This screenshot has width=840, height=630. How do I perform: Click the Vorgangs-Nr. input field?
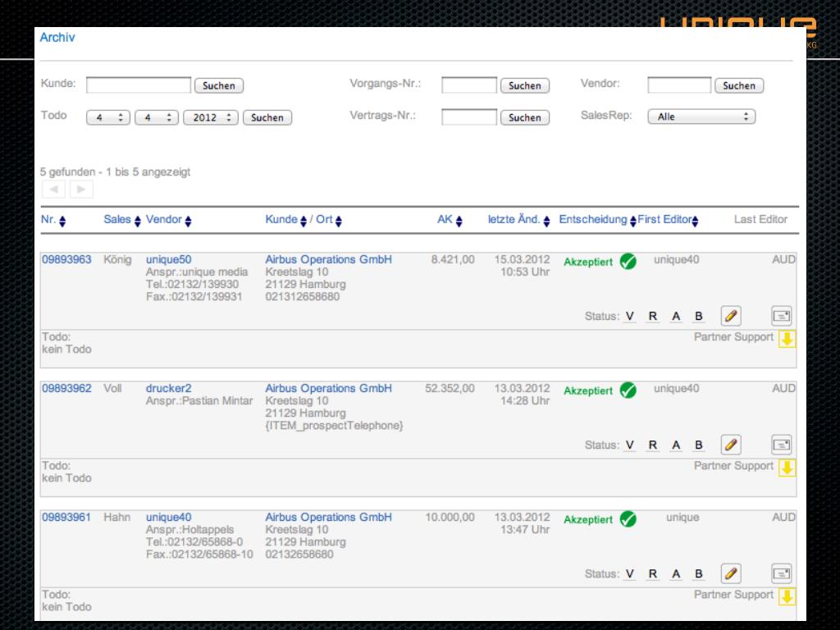tap(468, 84)
